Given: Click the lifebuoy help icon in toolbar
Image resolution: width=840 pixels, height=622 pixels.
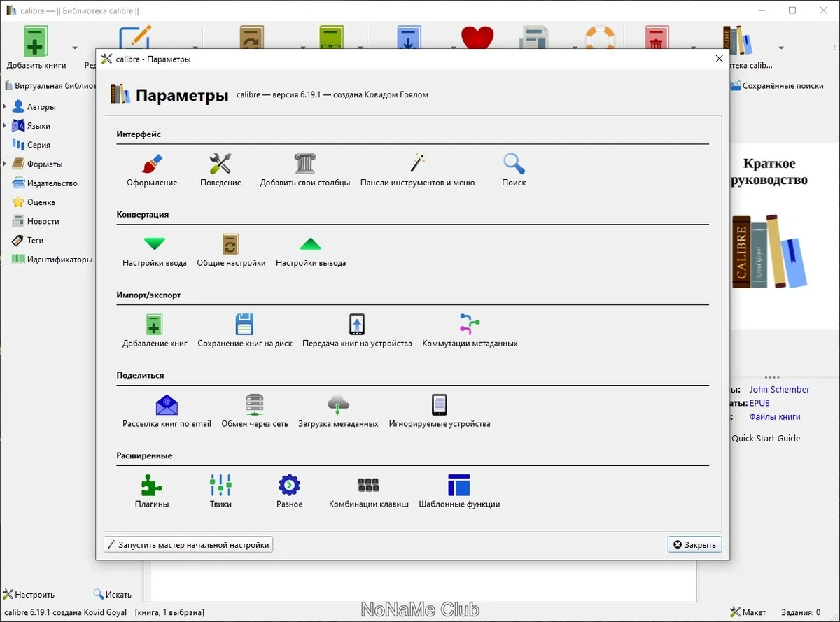Looking at the screenshot, I should pos(600,38).
